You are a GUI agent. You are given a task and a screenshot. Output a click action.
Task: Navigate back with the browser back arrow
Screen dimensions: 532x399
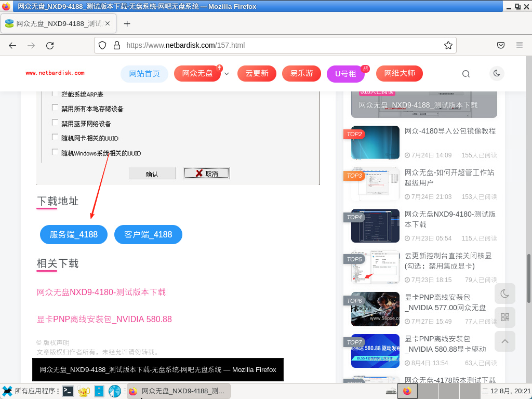[x=12, y=45]
